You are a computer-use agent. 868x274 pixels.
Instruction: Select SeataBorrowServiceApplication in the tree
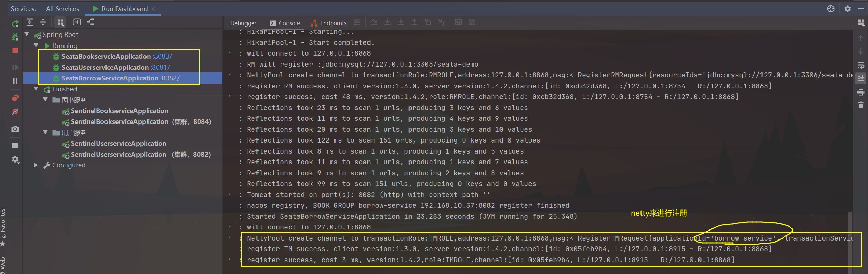(x=110, y=78)
